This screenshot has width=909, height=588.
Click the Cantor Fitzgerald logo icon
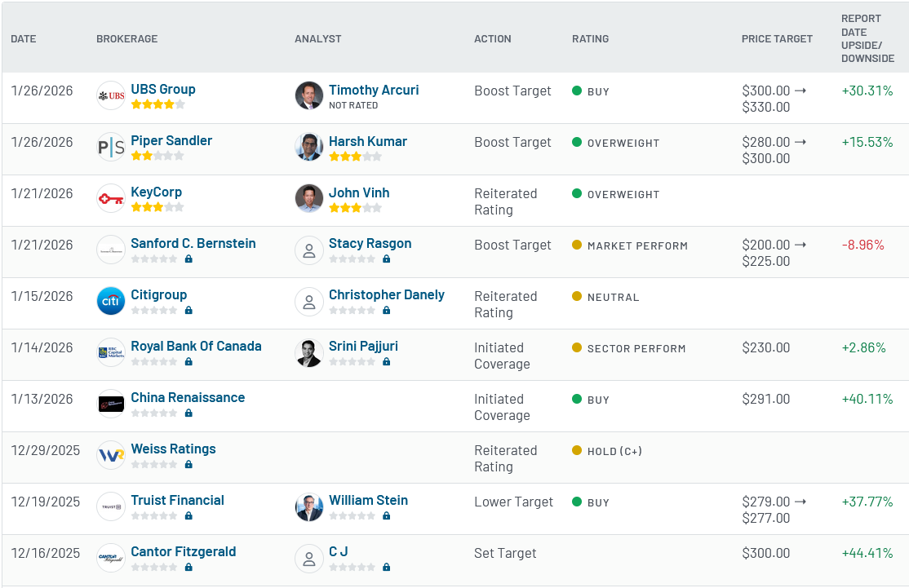(x=111, y=558)
